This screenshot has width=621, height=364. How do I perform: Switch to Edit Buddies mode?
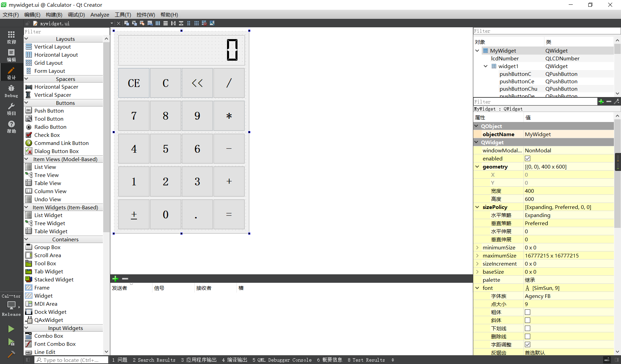tap(142, 23)
